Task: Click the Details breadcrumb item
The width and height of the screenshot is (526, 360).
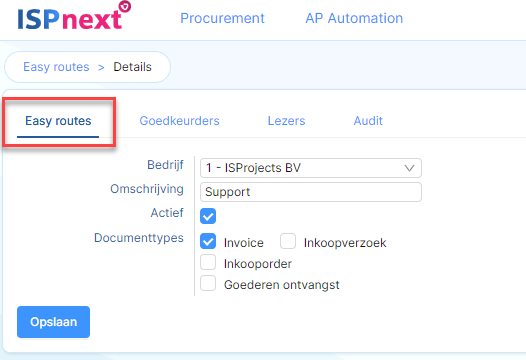Action: 133,67
